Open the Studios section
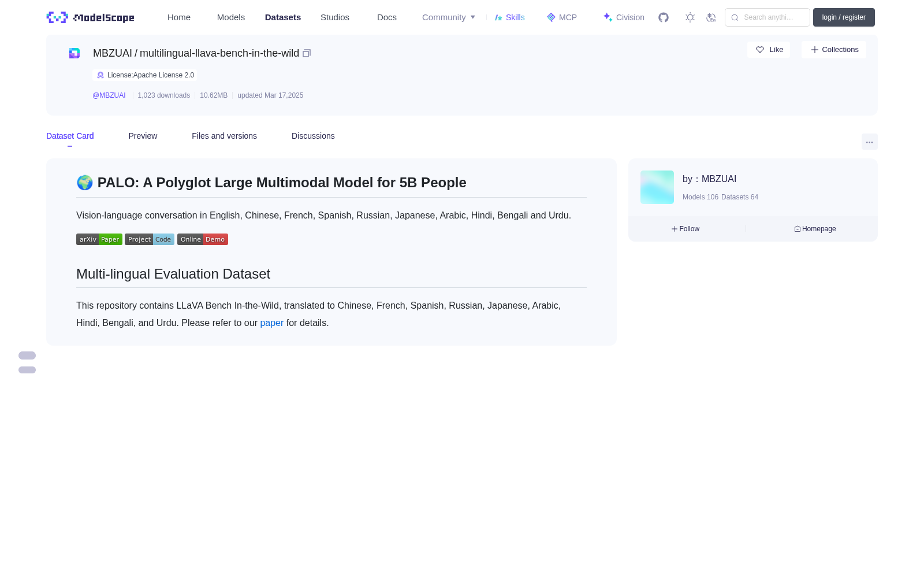924x578 pixels. coord(335,17)
